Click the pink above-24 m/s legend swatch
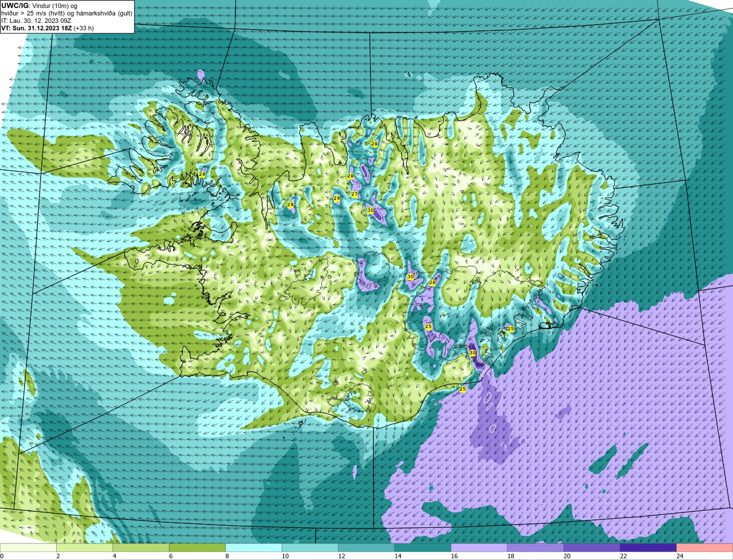The image size is (733, 560). pyautogui.click(x=705, y=547)
